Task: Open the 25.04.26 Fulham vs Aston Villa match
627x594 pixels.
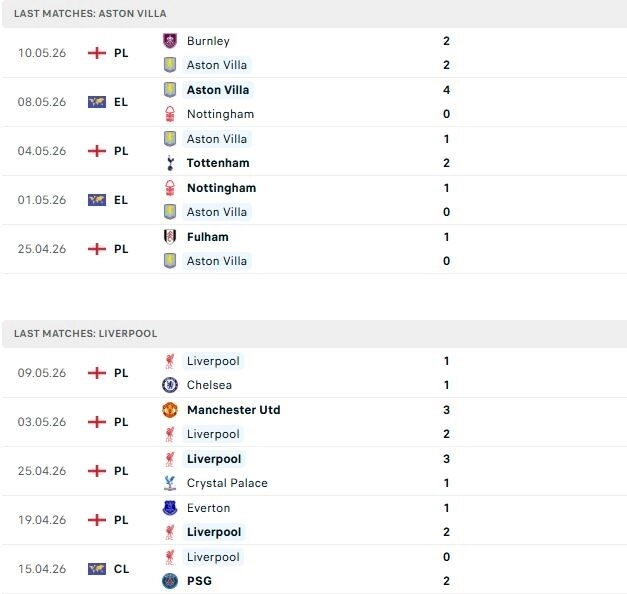Action: point(314,249)
